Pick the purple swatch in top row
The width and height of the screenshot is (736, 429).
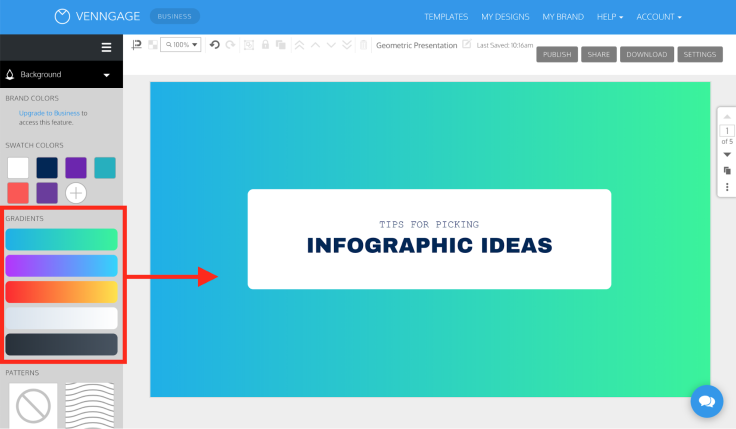76,168
